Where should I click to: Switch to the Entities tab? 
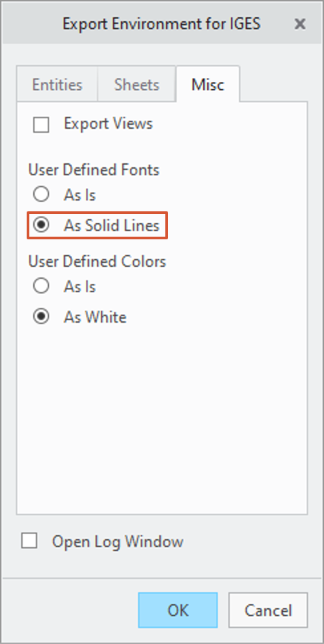pos(57,85)
